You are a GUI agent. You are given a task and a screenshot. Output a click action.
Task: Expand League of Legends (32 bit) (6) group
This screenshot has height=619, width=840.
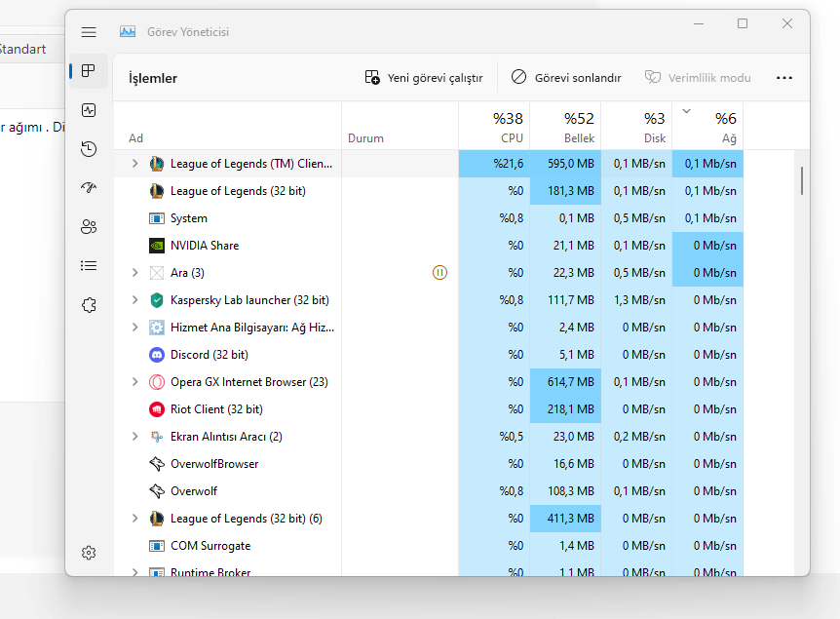pyautogui.click(x=135, y=519)
